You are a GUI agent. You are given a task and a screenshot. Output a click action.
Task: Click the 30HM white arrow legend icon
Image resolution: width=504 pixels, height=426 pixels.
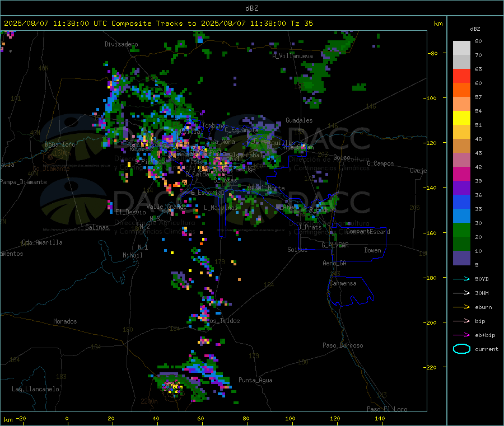point(461,293)
